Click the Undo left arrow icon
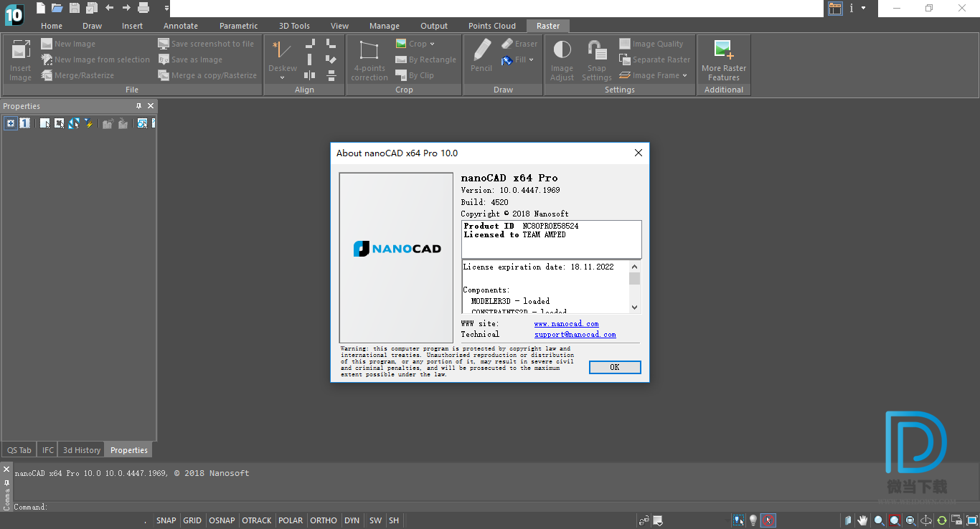Screen dimensions: 980x529 [x=109, y=8]
